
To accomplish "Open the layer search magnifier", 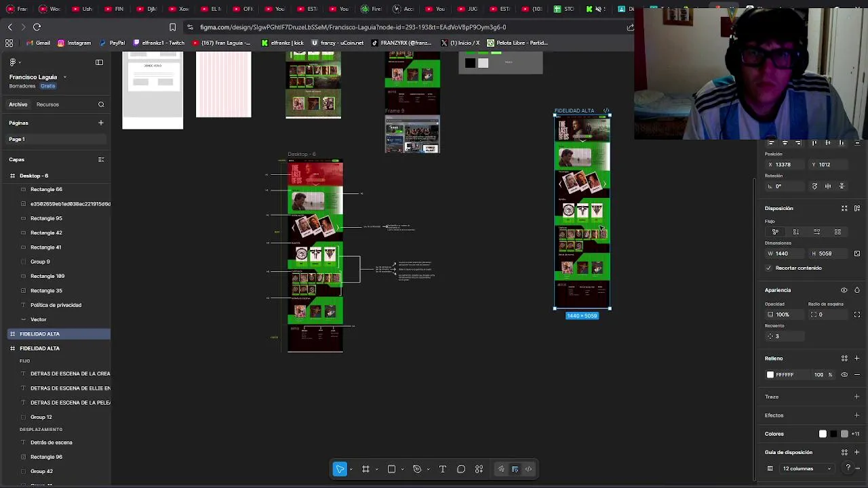I will click(x=101, y=104).
